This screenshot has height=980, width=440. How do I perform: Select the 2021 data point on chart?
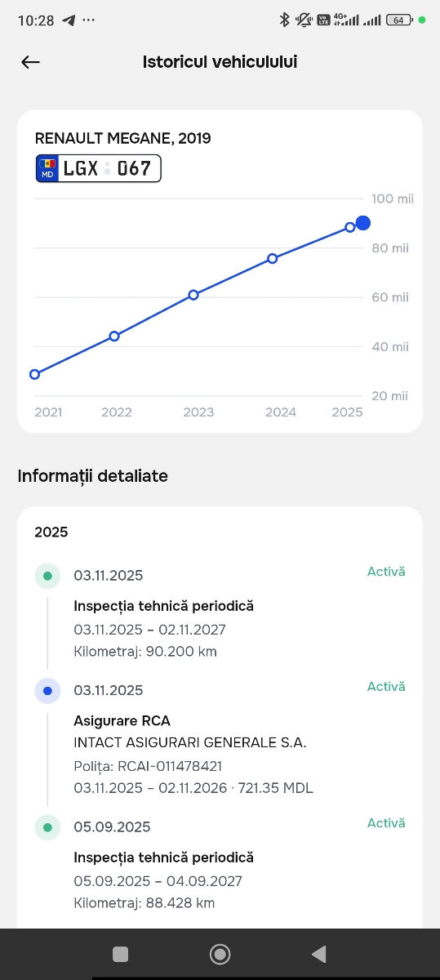pos(34,374)
